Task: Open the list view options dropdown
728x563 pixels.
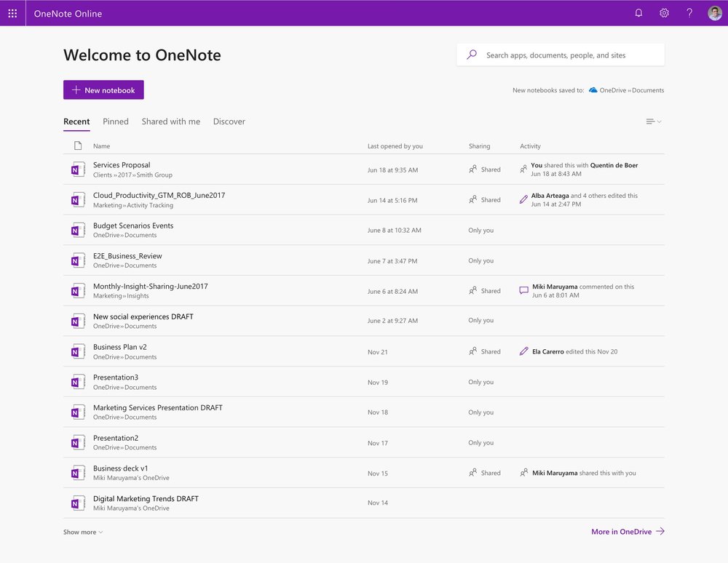Action: [x=653, y=121]
